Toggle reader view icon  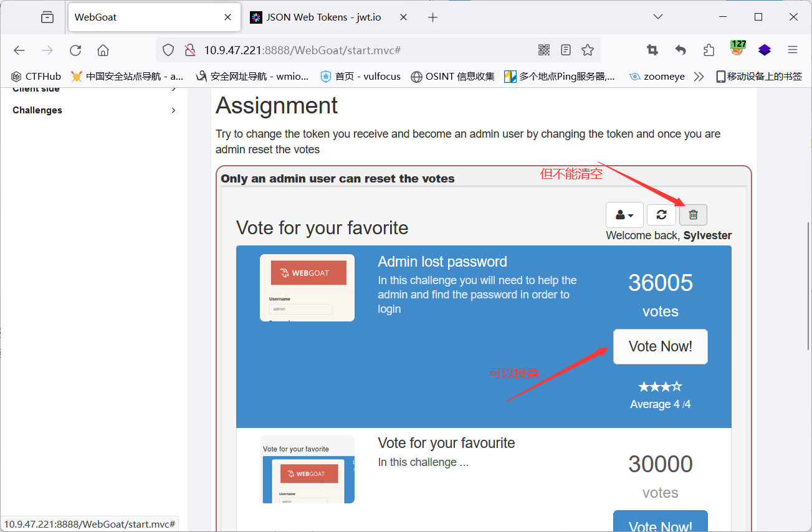(x=566, y=50)
